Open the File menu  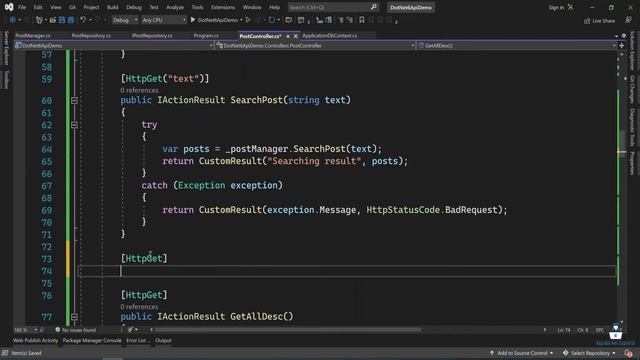pyautogui.click(x=22, y=7)
